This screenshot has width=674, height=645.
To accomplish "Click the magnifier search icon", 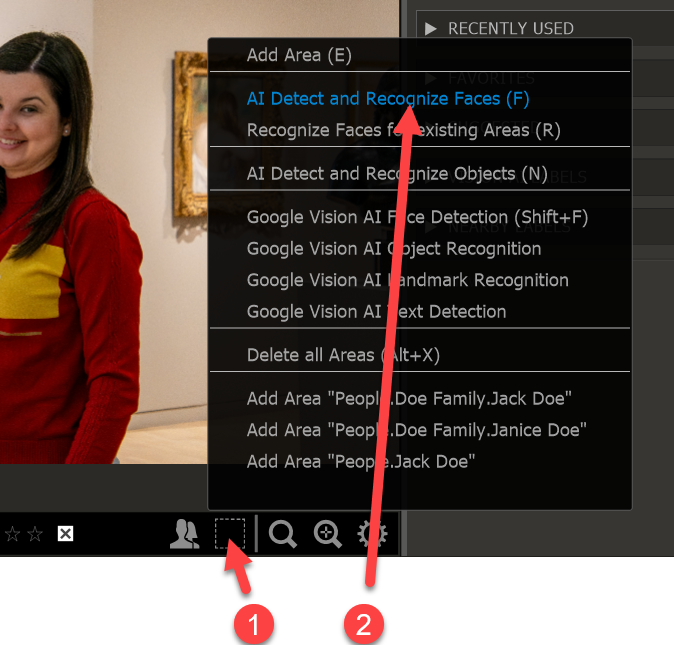I will coord(282,534).
